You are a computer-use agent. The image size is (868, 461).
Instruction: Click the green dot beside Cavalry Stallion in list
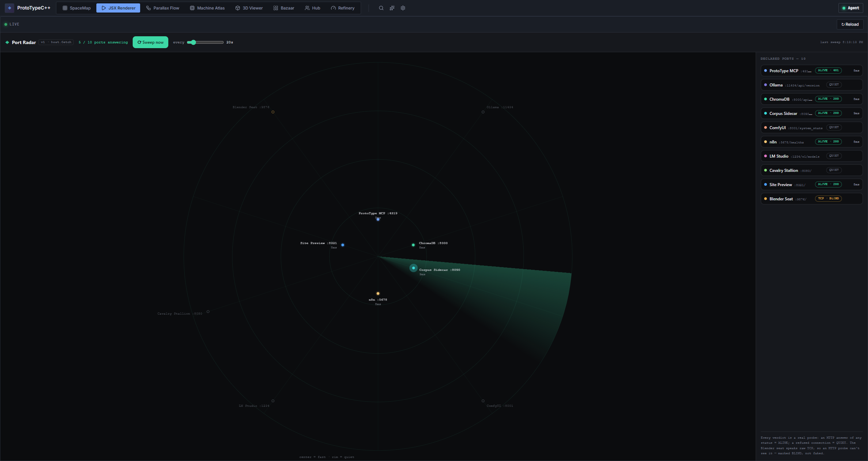coord(765,170)
